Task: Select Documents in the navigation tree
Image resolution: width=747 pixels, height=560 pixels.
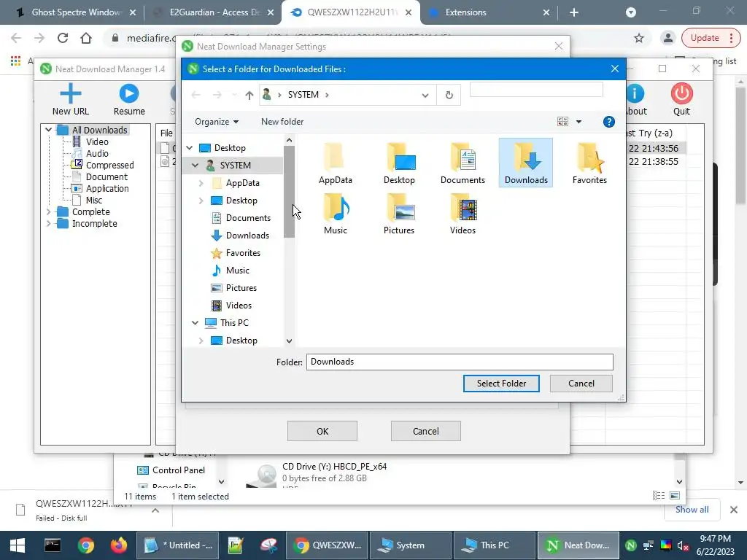Action: (248, 218)
